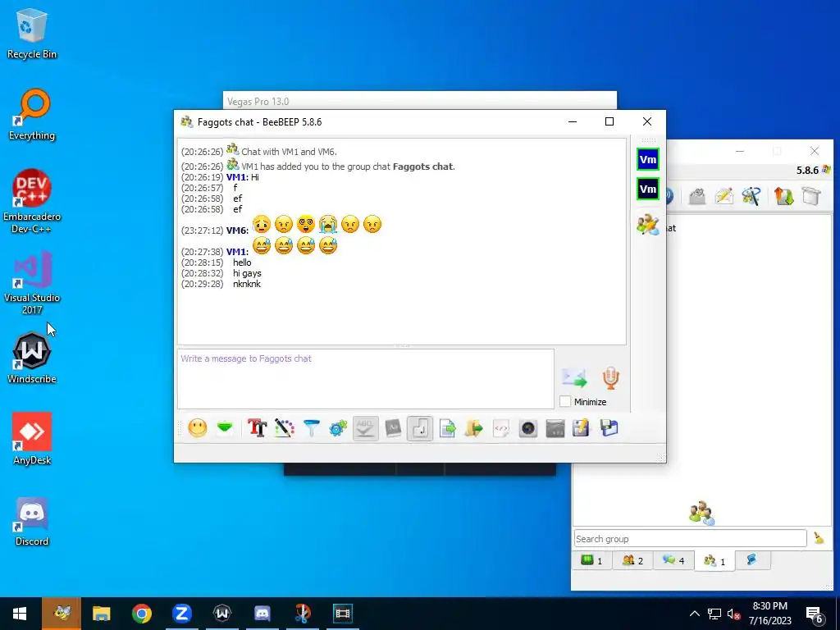Click the hello message in chat
This screenshot has height=630, width=840.
click(x=242, y=262)
